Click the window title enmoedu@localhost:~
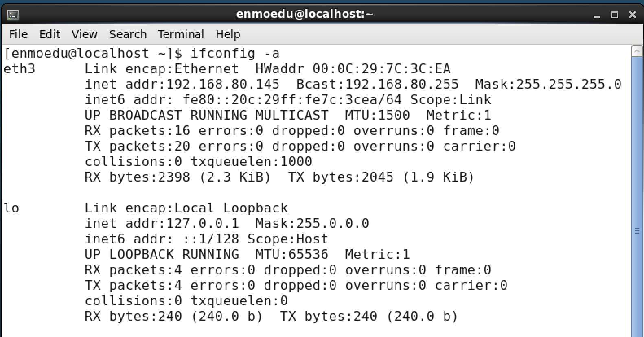Viewport: 644px width, 337px height. (x=304, y=14)
